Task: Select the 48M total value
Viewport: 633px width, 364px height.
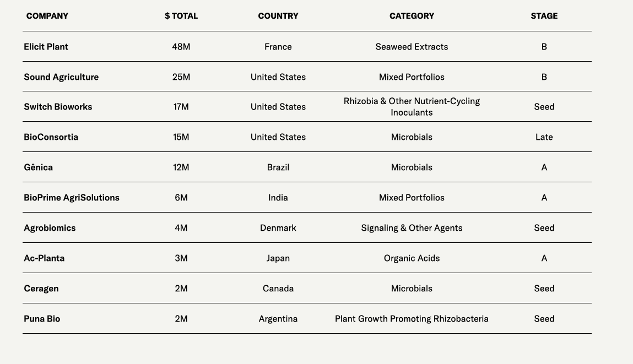Action: pyautogui.click(x=181, y=47)
